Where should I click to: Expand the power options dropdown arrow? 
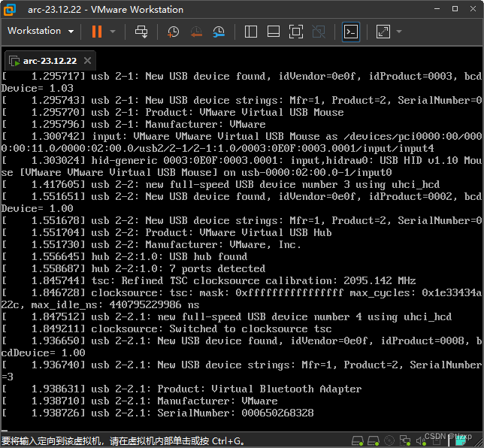point(113,32)
